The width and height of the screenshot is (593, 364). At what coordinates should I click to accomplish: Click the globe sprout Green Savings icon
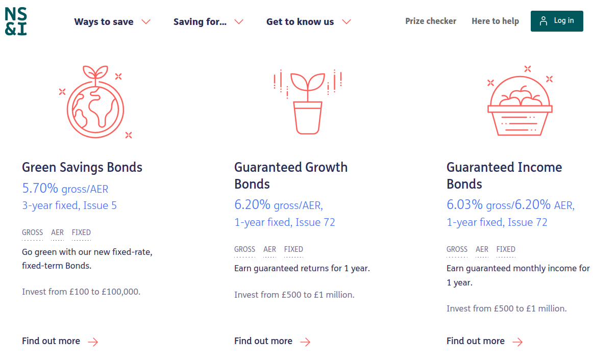tap(95, 102)
